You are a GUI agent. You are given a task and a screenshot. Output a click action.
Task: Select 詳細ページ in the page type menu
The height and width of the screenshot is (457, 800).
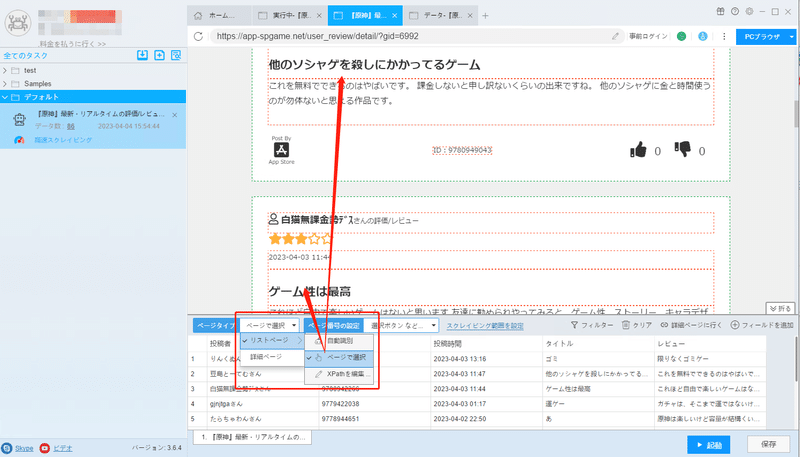coord(272,357)
